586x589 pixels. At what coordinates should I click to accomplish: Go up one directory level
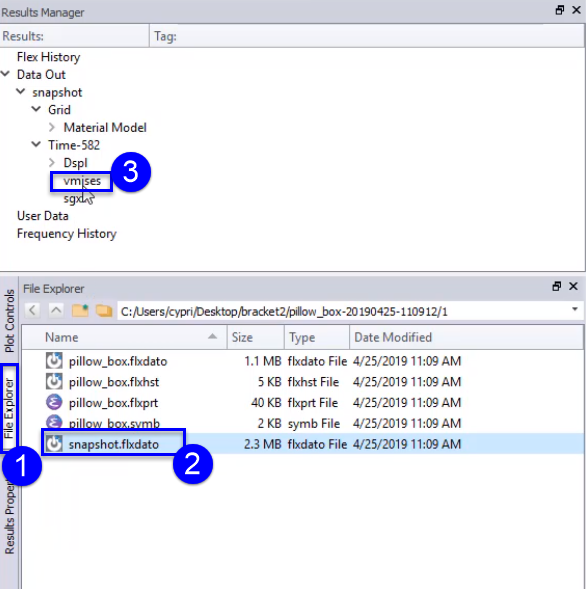(x=56, y=311)
